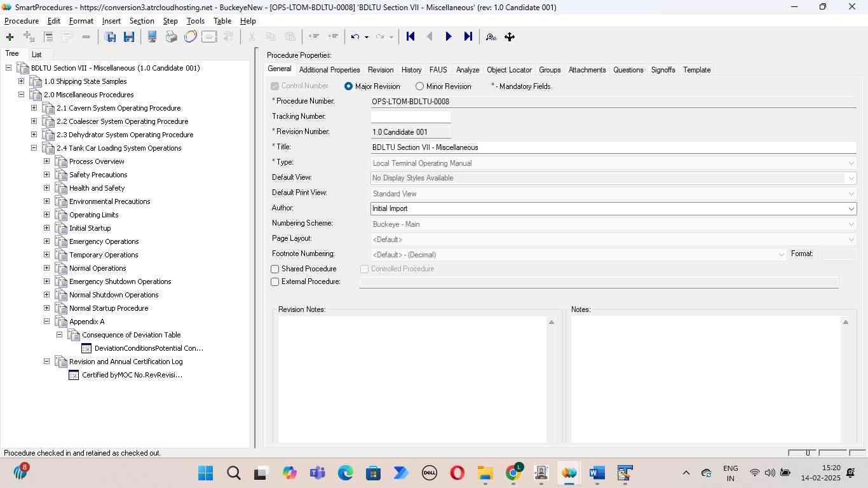Open the Attachments tab
868x488 pixels.
[x=587, y=70]
